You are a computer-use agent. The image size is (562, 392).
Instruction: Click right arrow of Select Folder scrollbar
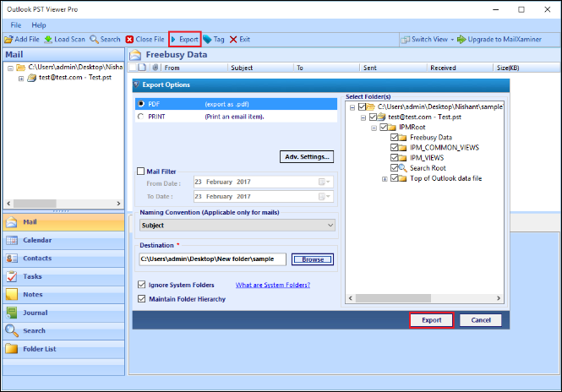[x=499, y=298]
